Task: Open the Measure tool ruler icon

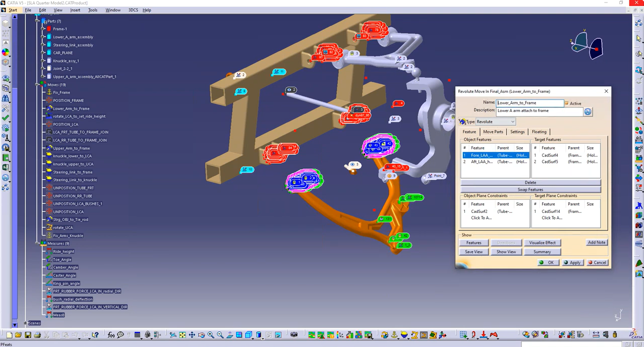Action: pos(596,334)
